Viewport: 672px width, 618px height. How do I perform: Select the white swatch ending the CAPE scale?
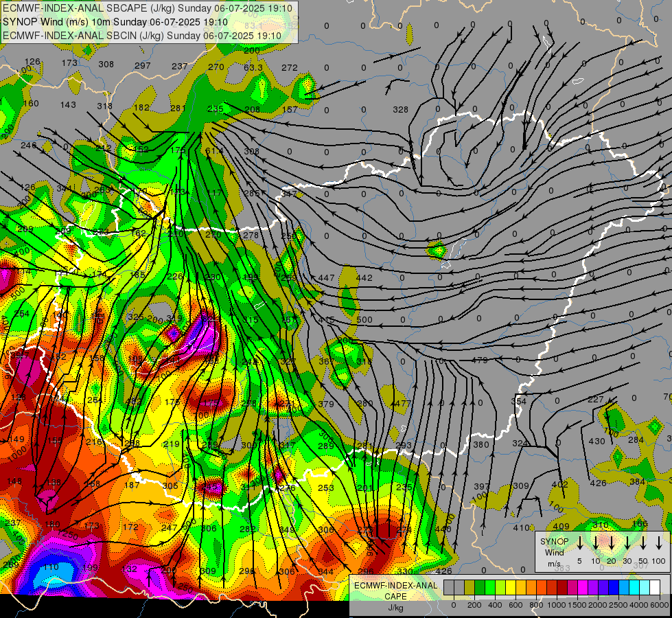point(655,588)
